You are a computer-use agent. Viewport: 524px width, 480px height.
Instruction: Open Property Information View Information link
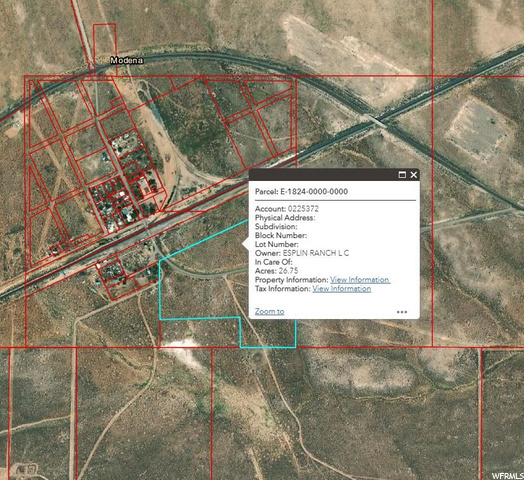360,280
